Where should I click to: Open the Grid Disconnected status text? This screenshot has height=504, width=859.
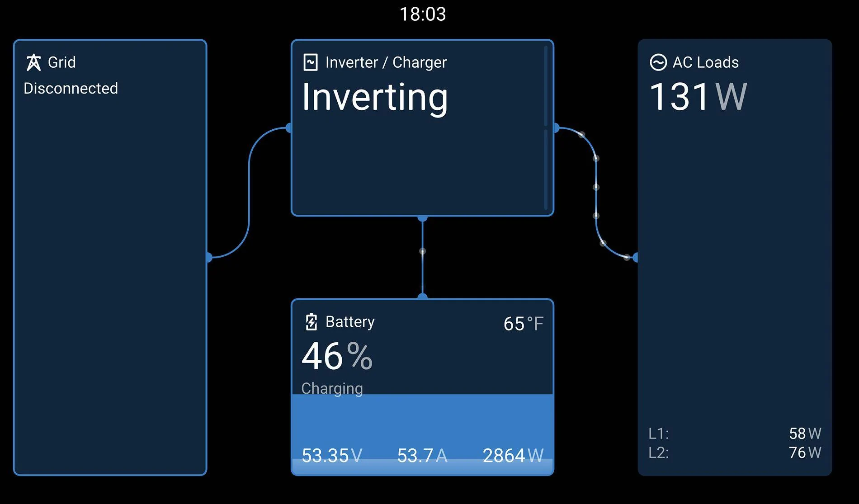tap(71, 88)
